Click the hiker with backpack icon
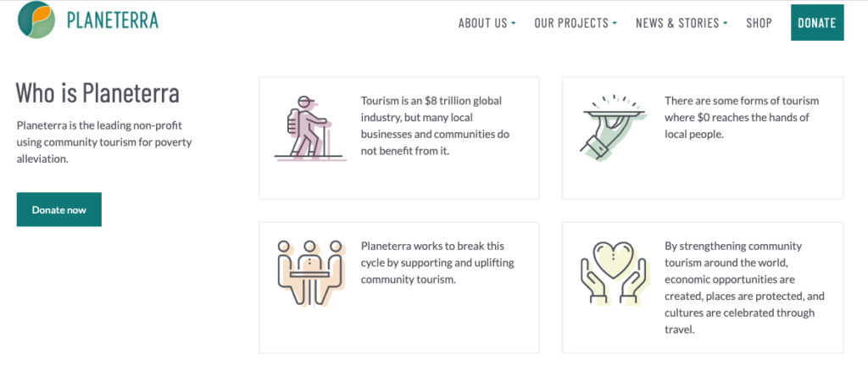This screenshot has height=366, width=868. pos(309,127)
